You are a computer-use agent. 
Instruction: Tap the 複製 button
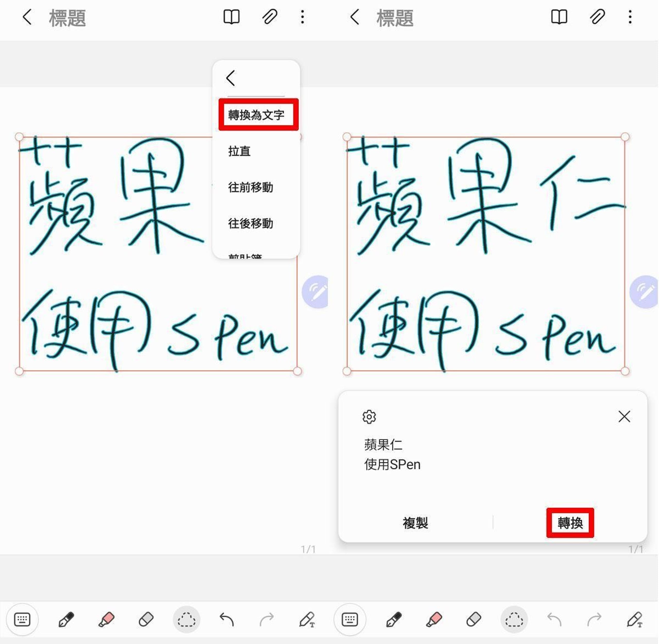pos(415,523)
